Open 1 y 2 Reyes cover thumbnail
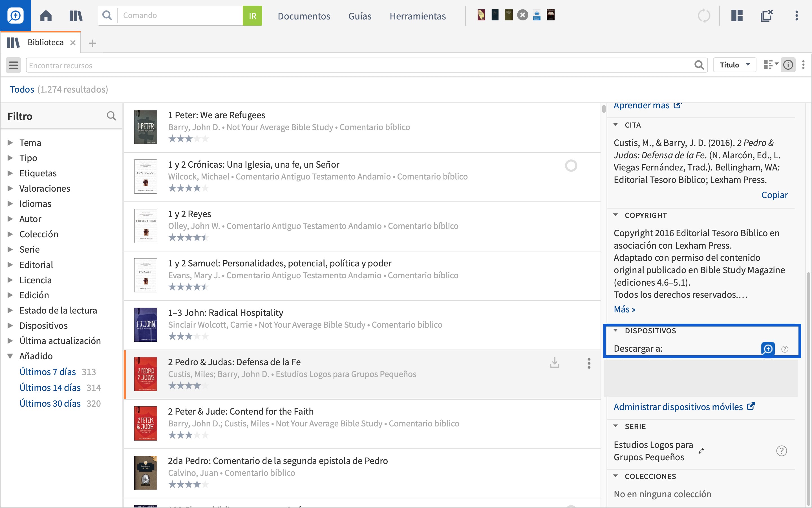 [145, 226]
